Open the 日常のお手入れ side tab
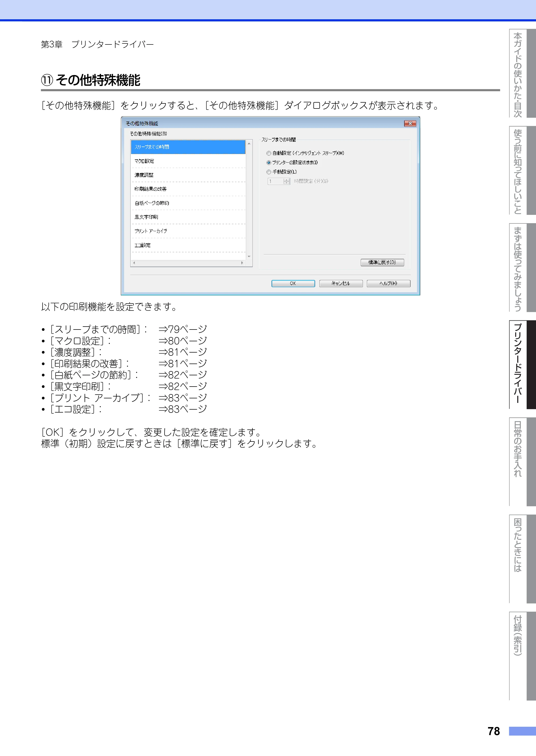Viewport: 536px width, 756px height. coord(523,462)
